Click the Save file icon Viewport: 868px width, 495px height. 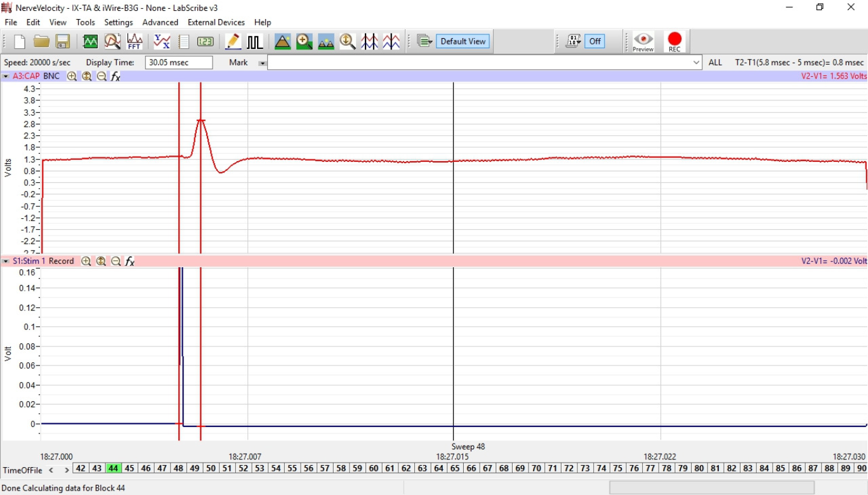click(63, 42)
